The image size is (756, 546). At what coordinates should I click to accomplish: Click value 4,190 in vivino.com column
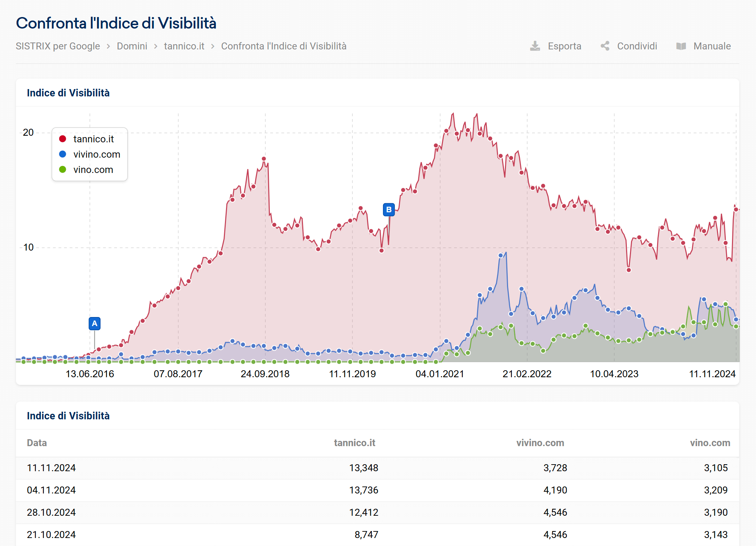[x=555, y=490]
